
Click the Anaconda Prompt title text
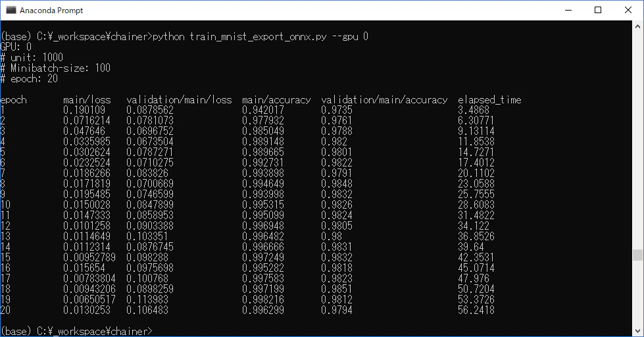pyautogui.click(x=51, y=11)
